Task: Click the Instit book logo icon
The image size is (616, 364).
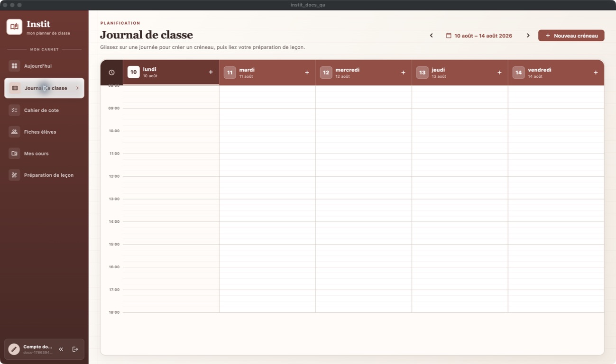Action: pyautogui.click(x=14, y=27)
